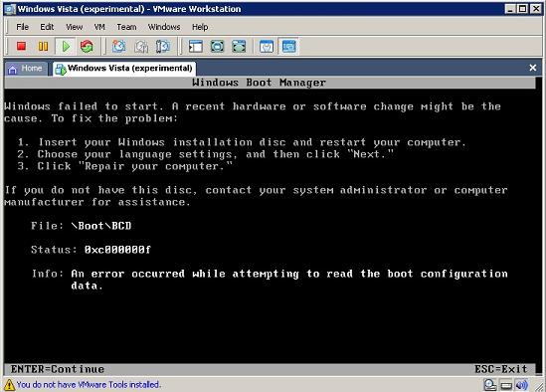
Task: Open the Team menu
Action: pyautogui.click(x=126, y=27)
